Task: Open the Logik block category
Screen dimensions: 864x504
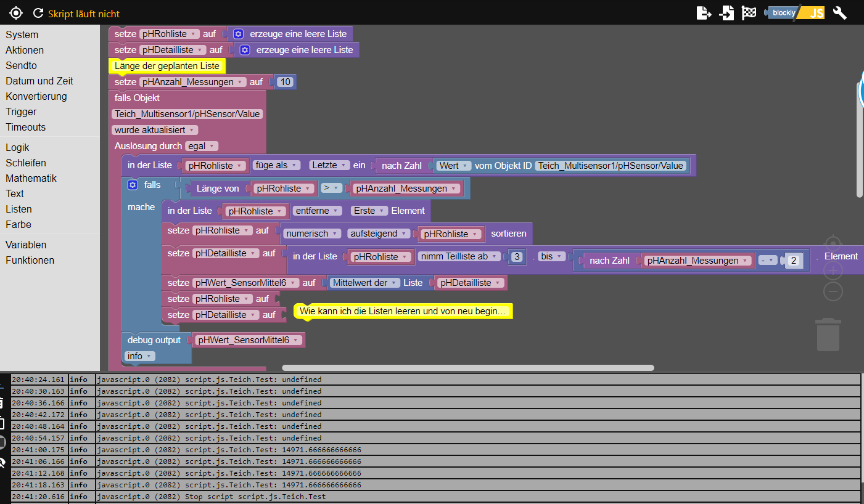Action: click(17, 148)
